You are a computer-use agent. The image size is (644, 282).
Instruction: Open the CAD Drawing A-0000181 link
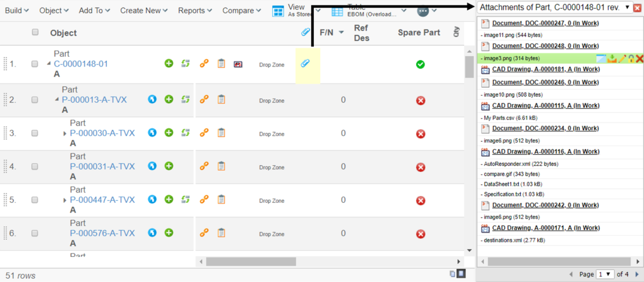[545, 69]
